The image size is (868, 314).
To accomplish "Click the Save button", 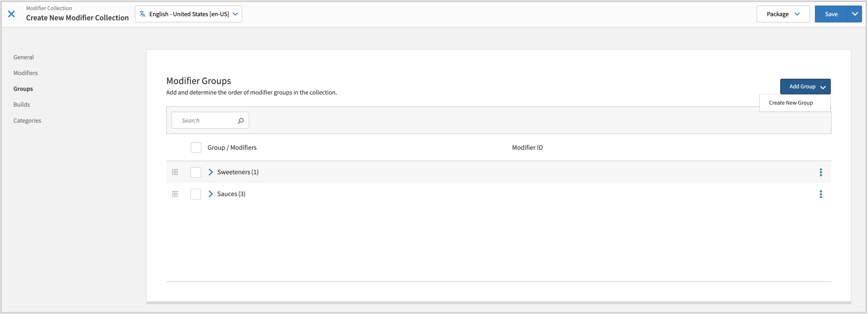I will point(831,14).
